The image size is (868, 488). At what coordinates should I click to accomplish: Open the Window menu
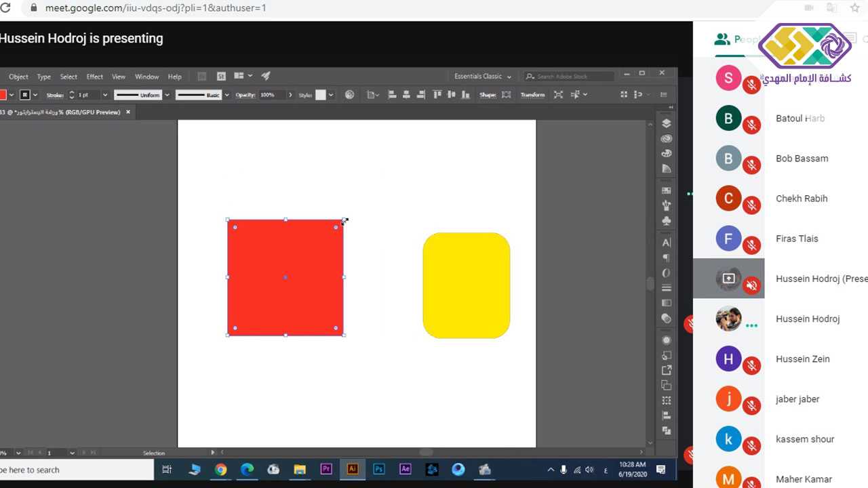[146, 77]
